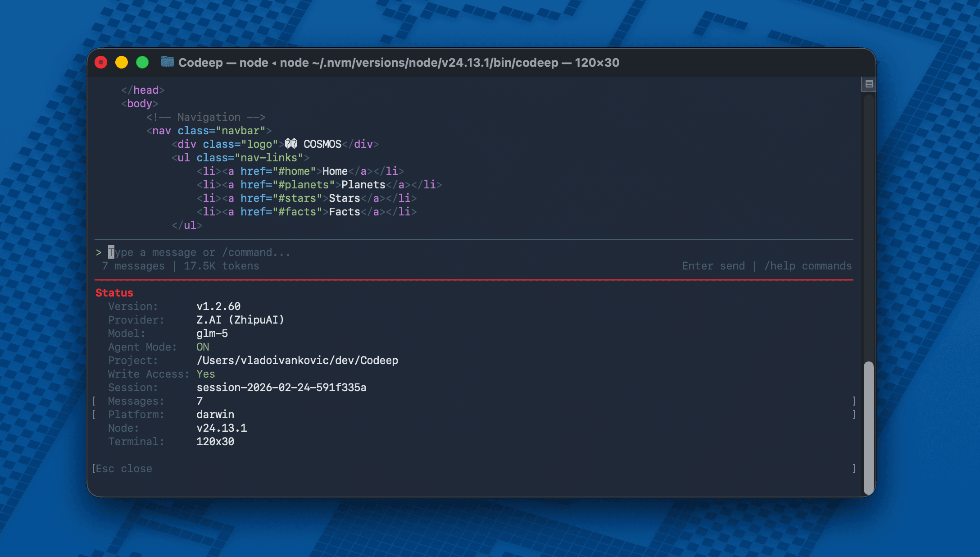Click the 'Home' nav link text in the HTML
Screen dimensions: 980x557
coord(335,171)
